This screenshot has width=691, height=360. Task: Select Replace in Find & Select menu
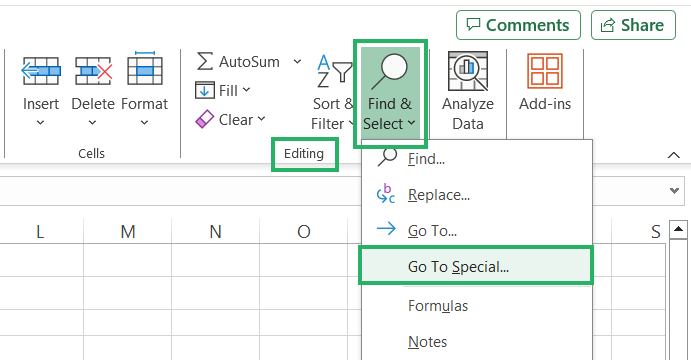point(439,195)
